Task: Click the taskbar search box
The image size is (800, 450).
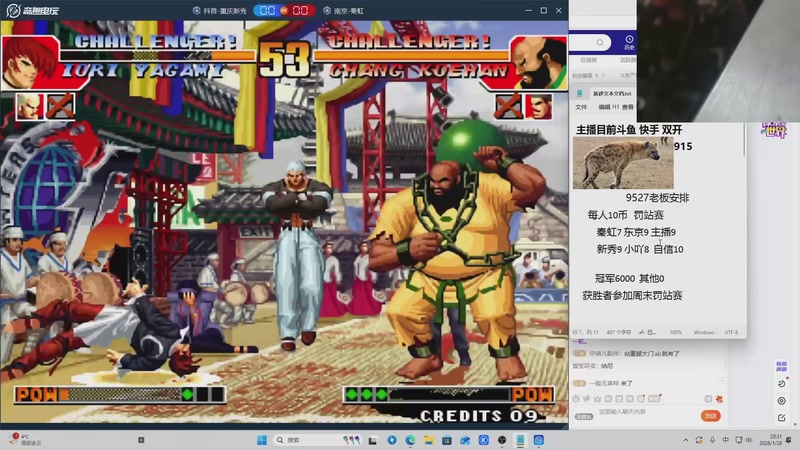Action: tap(317, 440)
